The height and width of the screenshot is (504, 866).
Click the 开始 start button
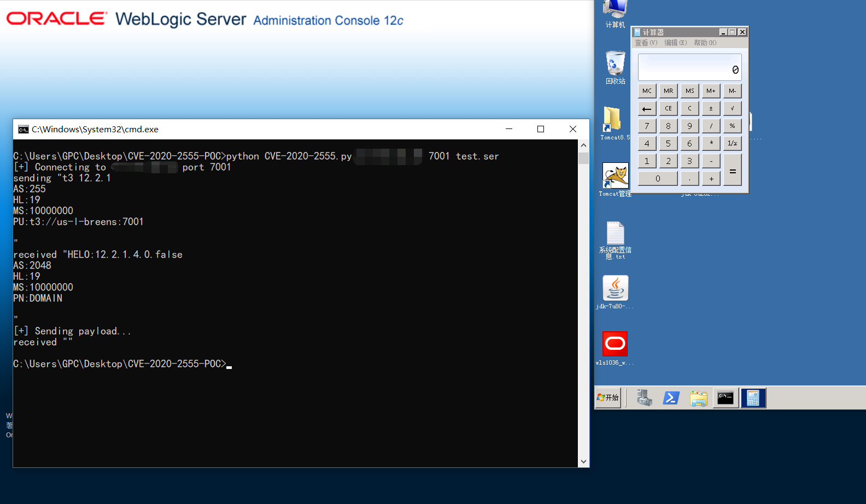pos(608,397)
